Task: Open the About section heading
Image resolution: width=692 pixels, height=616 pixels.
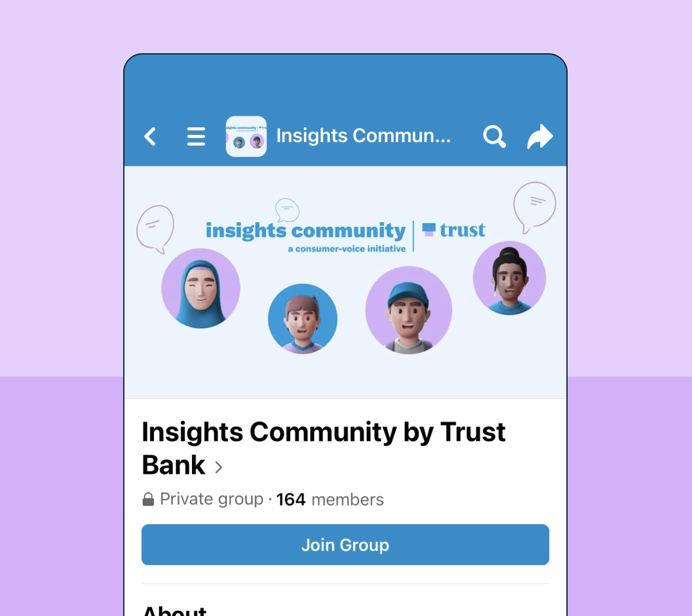Action: pos(174,610)
